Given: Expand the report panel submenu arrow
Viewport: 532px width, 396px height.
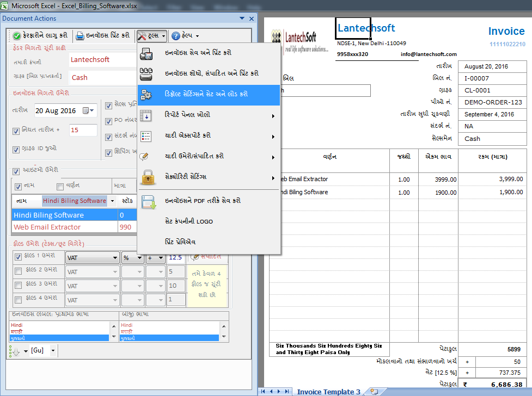Looking at the screenshot, I should coord(273,116).
